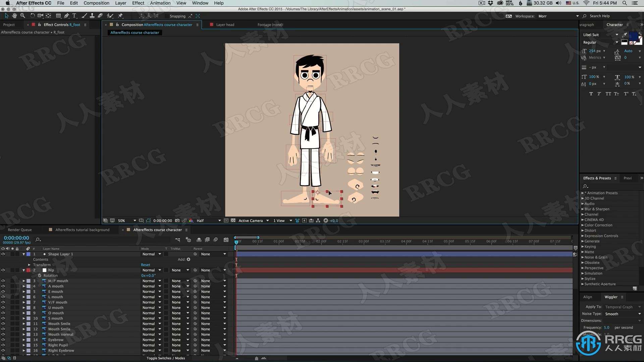Toggle visibility of layer 3 M/P mouth
This screenshot has height=362, width=644.
(x=4, y=281)
